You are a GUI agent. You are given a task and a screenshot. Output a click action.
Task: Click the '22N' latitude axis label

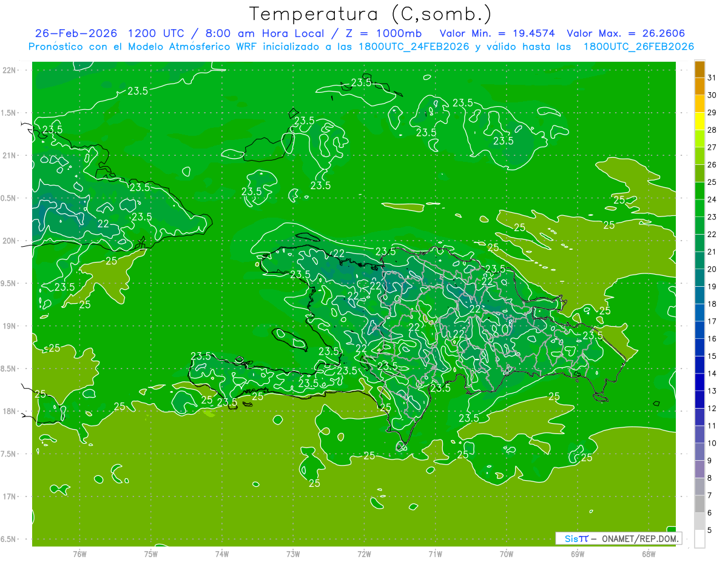[9, 70]
